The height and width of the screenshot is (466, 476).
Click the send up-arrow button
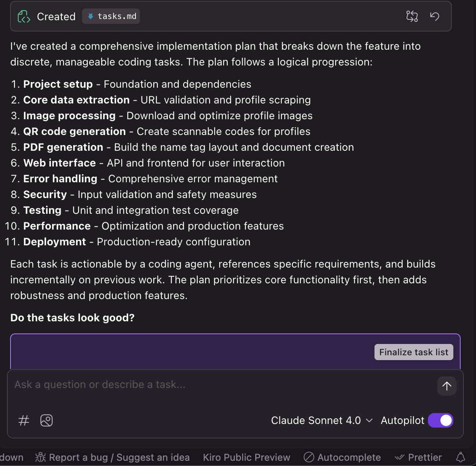446,386
